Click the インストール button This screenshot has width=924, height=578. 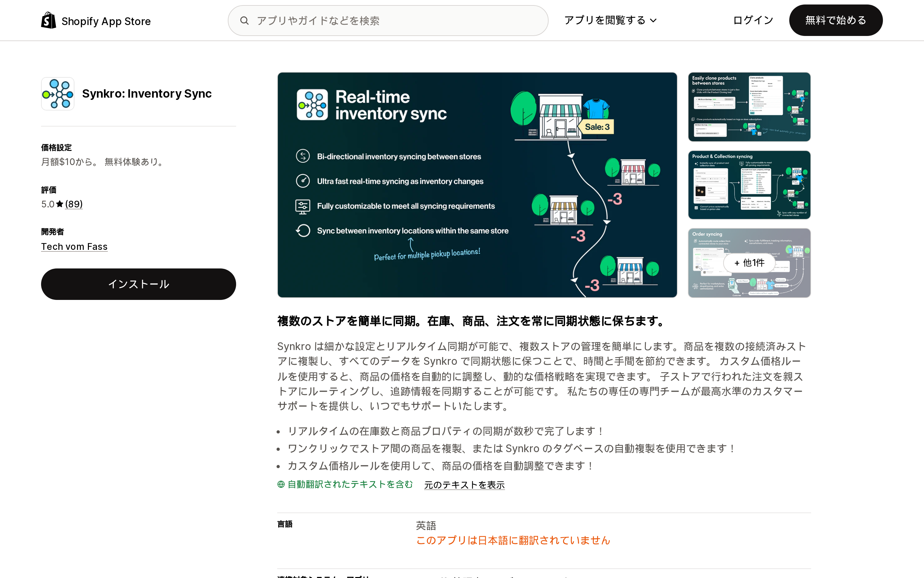139,284
